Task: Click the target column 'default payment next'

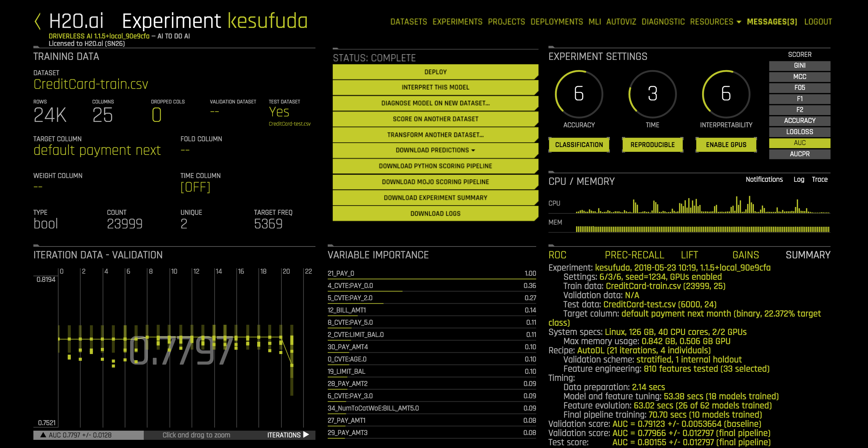Action: (97, 150)
